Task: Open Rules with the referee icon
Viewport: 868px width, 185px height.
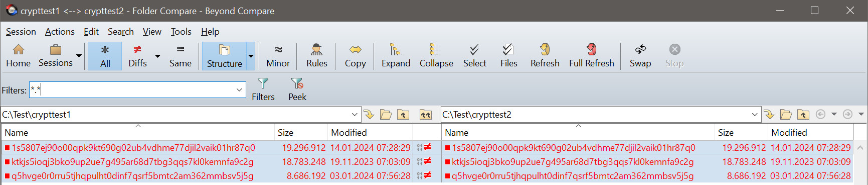Action: (x=316, y=50)
